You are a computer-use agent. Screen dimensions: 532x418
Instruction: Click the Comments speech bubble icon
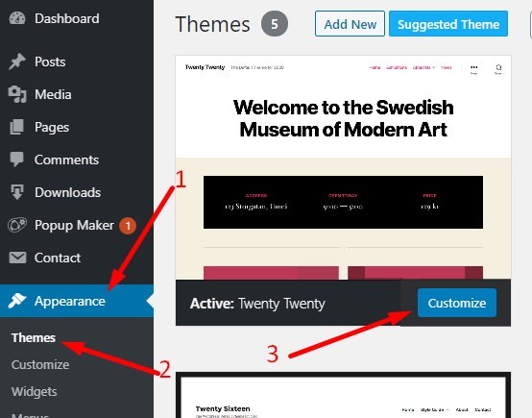[16, 160]
